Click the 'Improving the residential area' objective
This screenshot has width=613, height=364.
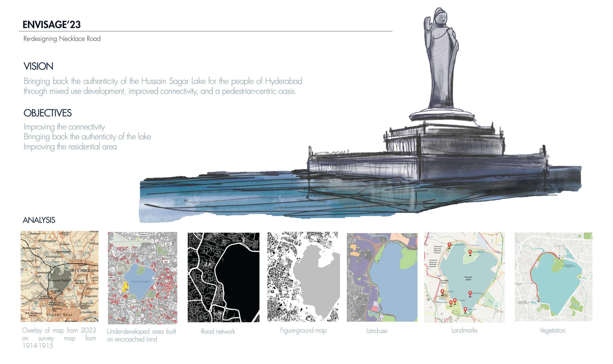70,147
